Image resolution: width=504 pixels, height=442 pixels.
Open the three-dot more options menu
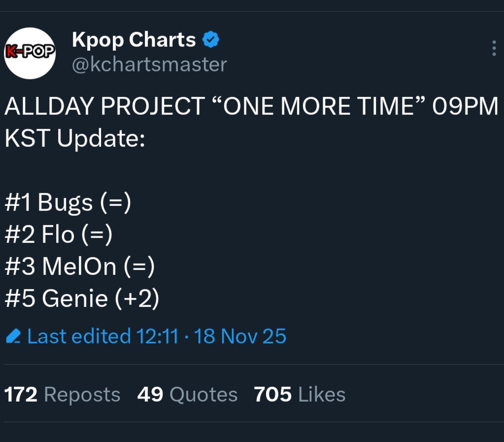point(494,48)
